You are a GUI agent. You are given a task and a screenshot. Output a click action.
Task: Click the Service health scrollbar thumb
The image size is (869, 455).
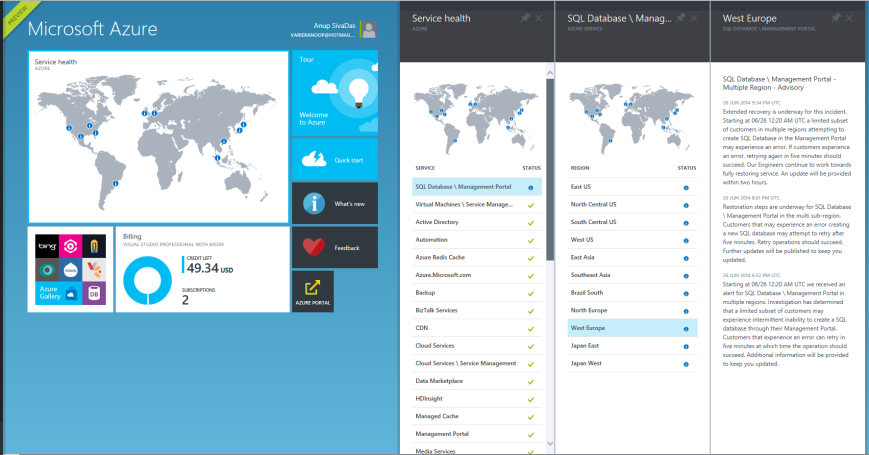[550, 169]
